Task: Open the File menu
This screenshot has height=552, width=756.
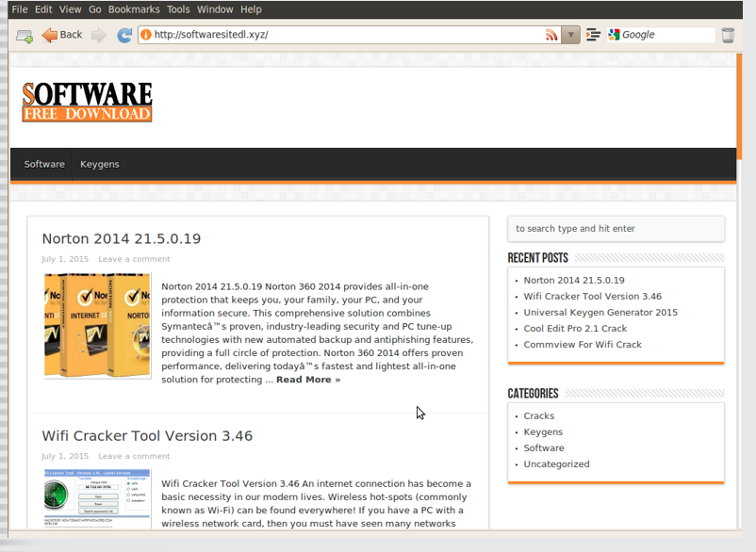Action: (19, 9)
